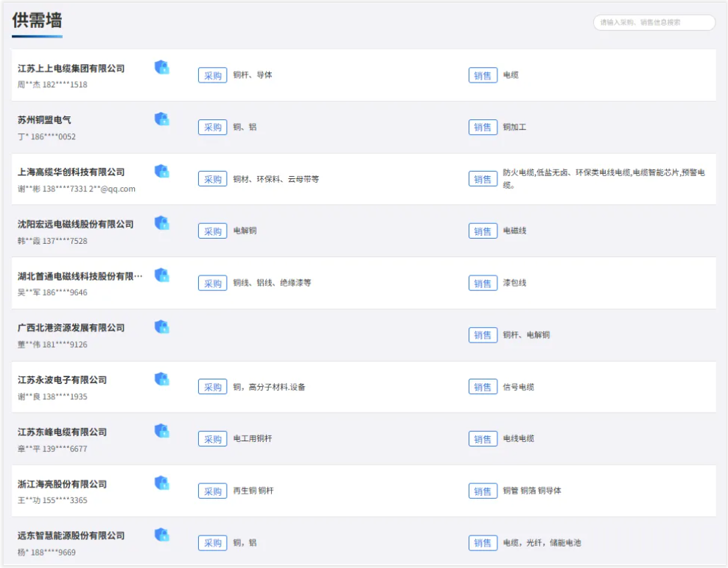This screenshot has width=728, height=568.
Task: Click 采购 tag in 江苏东峰电缆 row
Action: click(x=213, y=439)
